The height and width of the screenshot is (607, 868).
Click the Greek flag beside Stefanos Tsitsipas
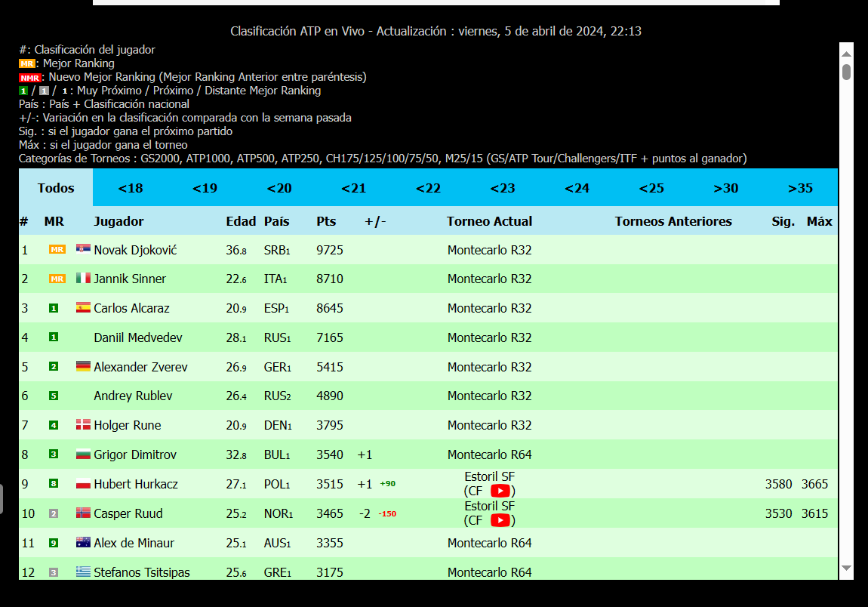point(83,571)
